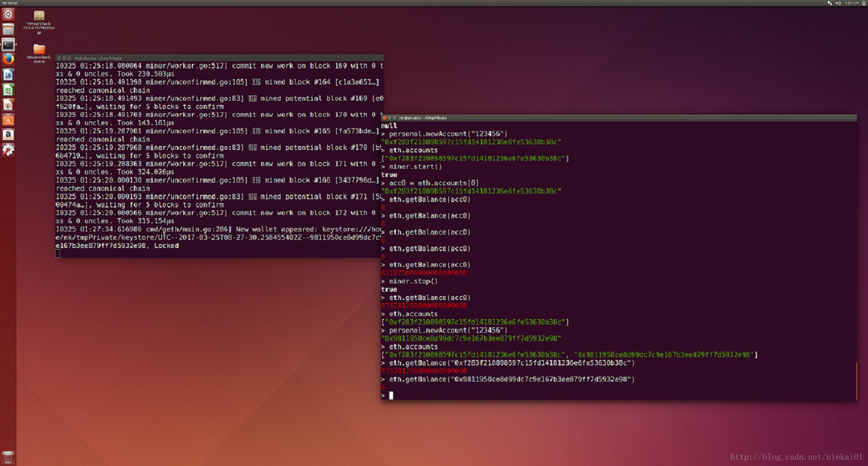The width and height of the screenshot is (868, 466).
Task: Click the 'Took 143.161µs' log text
Action: 145,123
